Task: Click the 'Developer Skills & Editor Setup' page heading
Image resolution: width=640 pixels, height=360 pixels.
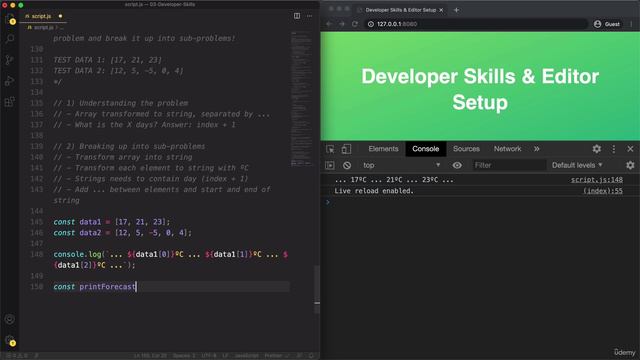Action: (x=480, y=89)
